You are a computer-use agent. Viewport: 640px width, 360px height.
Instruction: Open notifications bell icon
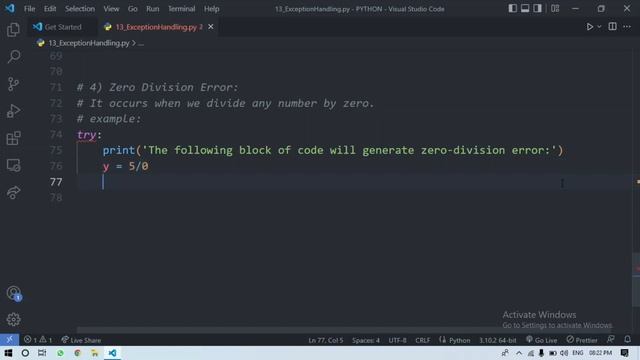point(627,340)
